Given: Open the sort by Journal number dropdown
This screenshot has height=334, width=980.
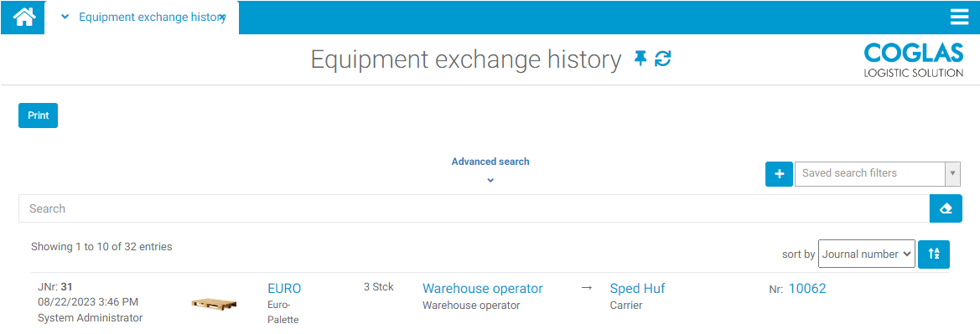Looking at the screenshot, I should (x=866, y=254).
